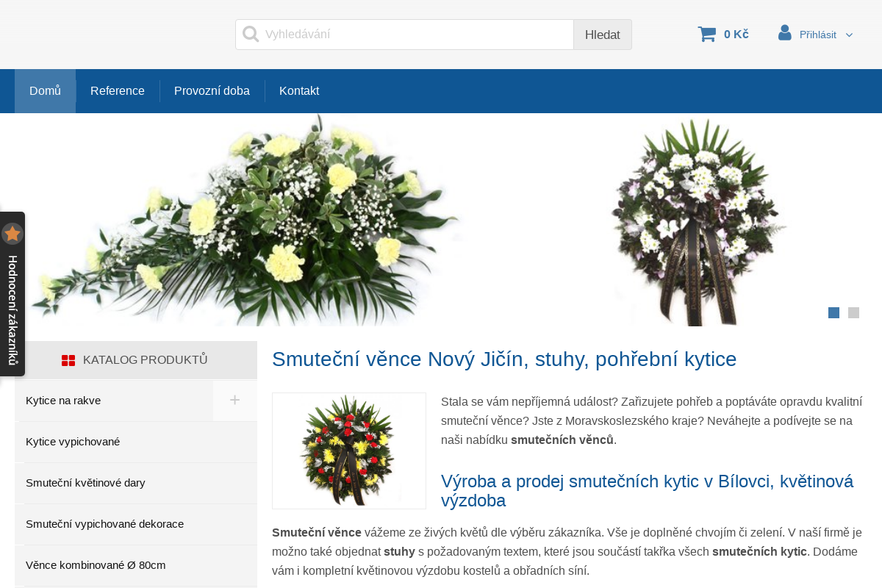Select the Domů menu item
Viewport: 882px width, 588px height.
(45, 90)
